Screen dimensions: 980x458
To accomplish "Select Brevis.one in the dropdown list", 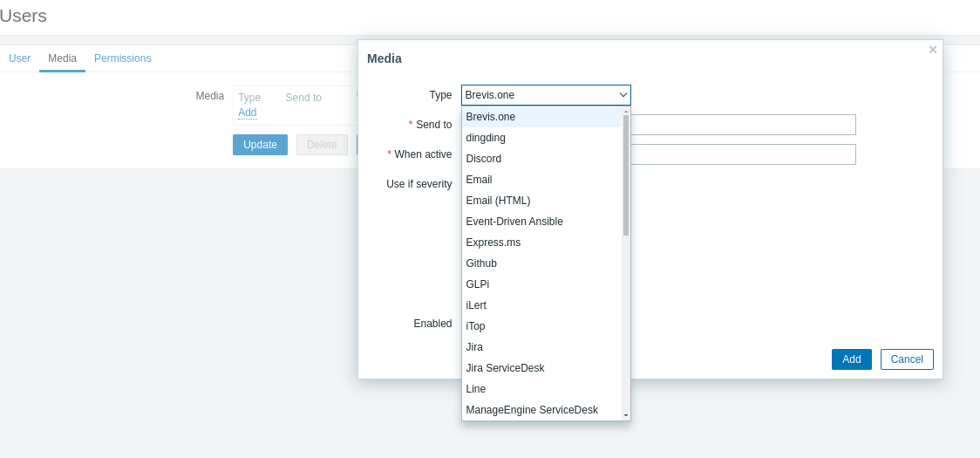I will pyautogui.click(x=541, y=117).
